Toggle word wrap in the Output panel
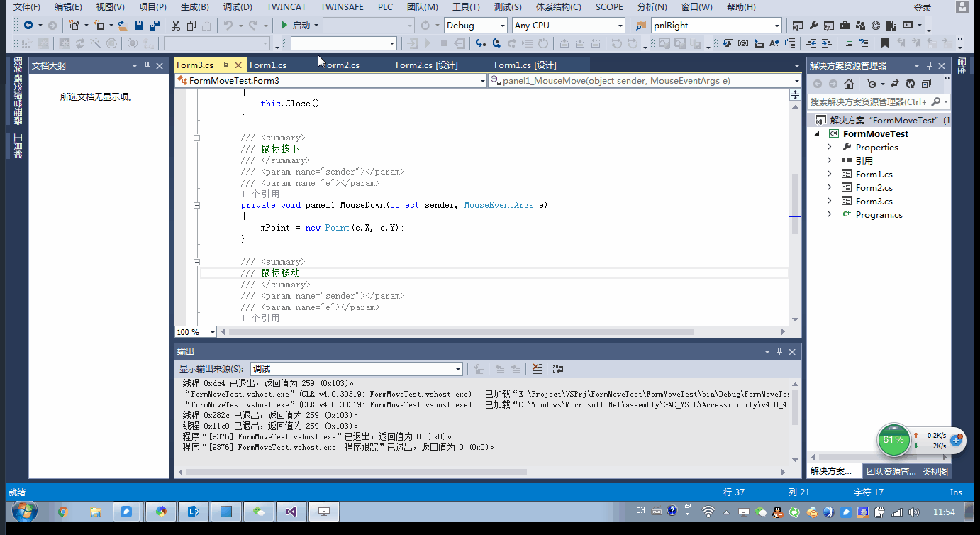The image size is (980, 535). tap(558, 369)
